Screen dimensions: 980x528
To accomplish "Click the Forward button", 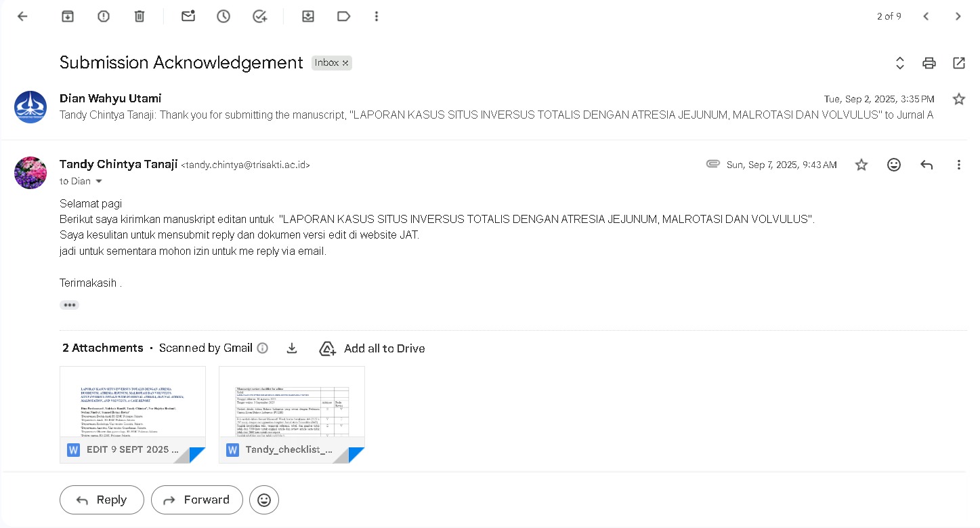I will pos(196,500).
